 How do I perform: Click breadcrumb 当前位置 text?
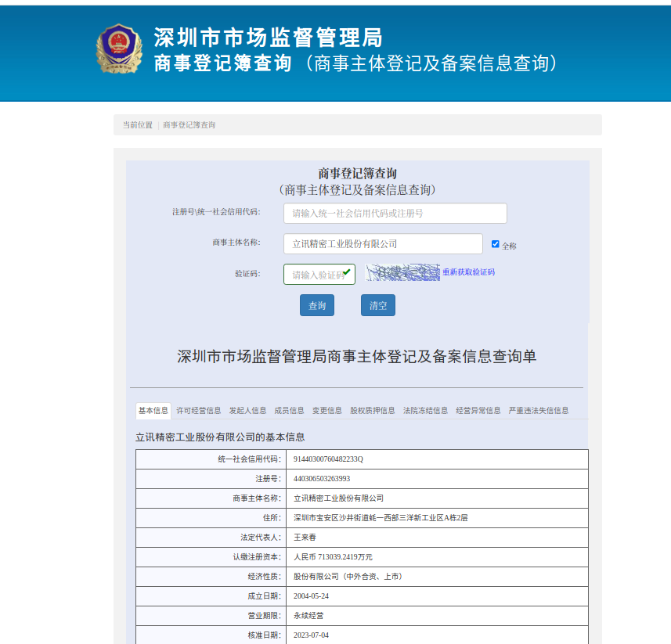tap(138, 125)
